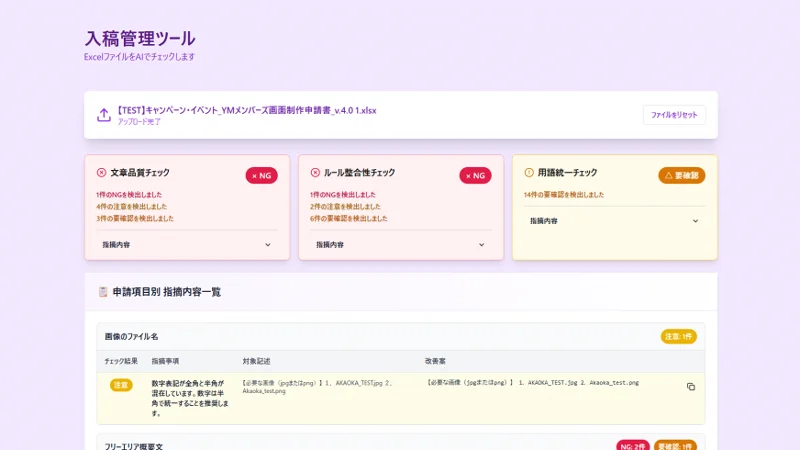The image size is (800, 450).
Task: Click the NG: 2件 badge on フリーエリア概要文
Action: point(633,446)
